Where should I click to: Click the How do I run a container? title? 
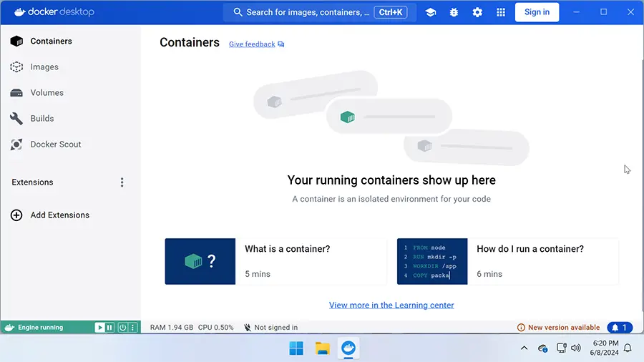[530, 249]
